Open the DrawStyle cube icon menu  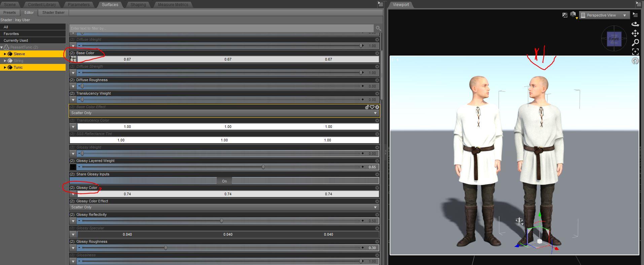pyautogui.click(x=574, y=15)
